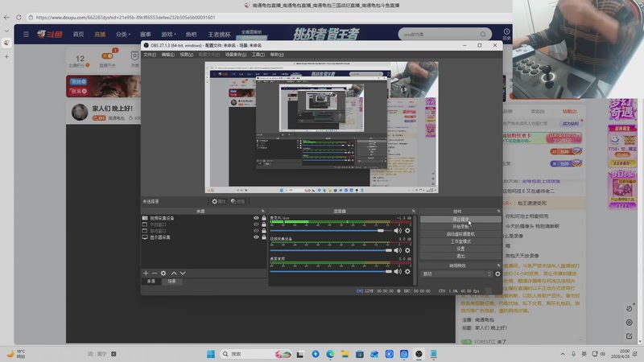Remove selected source with the minus icon
Viewport: 644px width, 362px height.
[x=155, y=273]
